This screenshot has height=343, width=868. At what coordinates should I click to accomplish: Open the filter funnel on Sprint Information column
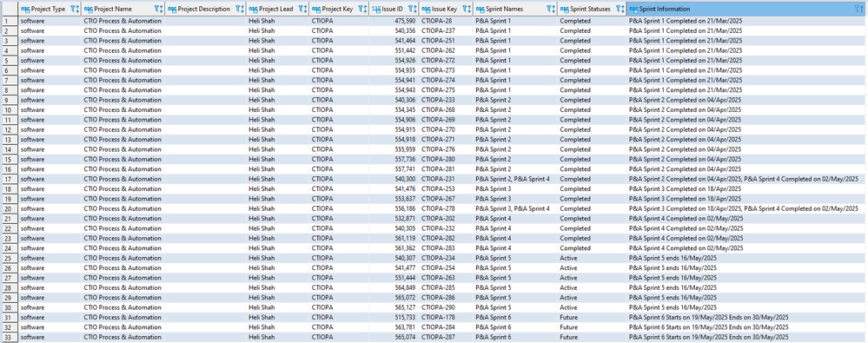tap(858, 9)
